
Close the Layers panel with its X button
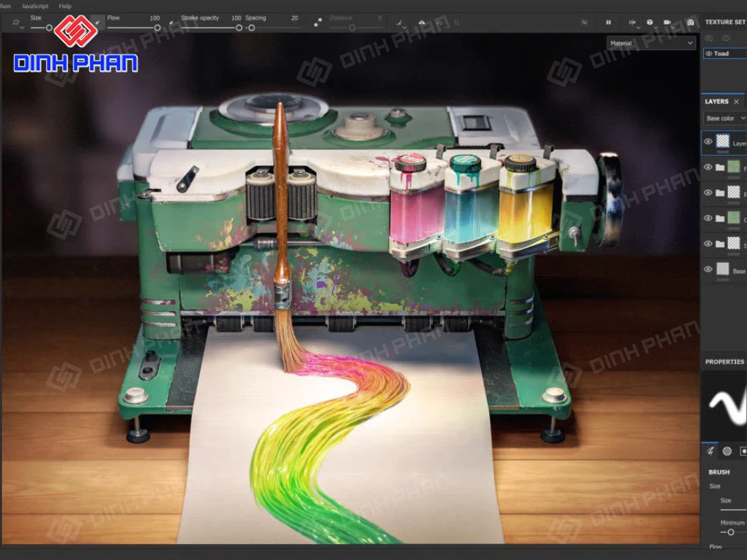click(736, 102)
